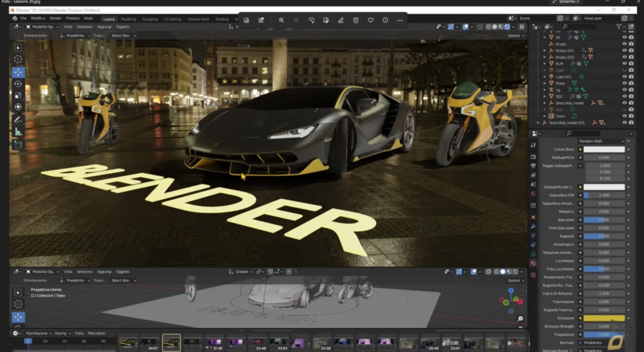This screenshot has width=644, height=352.
Task: Open Riproduzione in timeline header
Action: coord(38,334)
